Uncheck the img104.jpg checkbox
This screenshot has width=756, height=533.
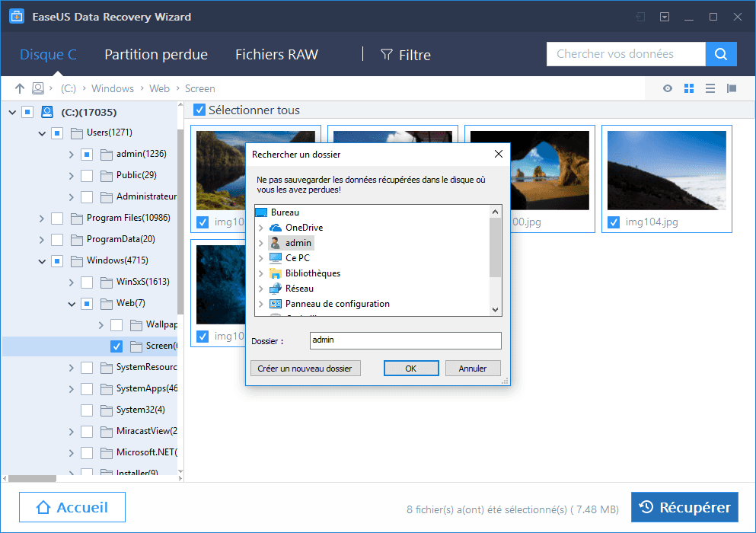coord(614,222)
